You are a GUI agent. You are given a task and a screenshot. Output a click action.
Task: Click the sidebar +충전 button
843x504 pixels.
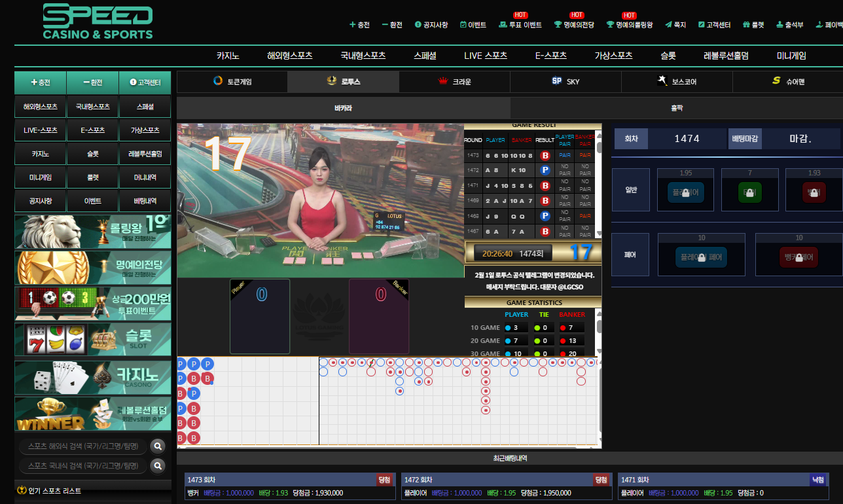point(41,82)
